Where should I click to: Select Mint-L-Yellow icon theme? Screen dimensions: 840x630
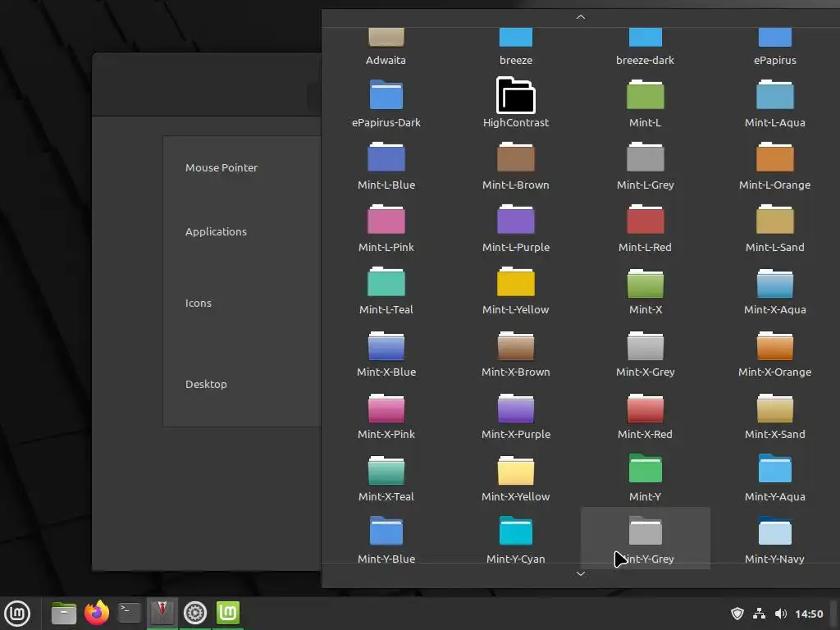[x=515, y=290]
